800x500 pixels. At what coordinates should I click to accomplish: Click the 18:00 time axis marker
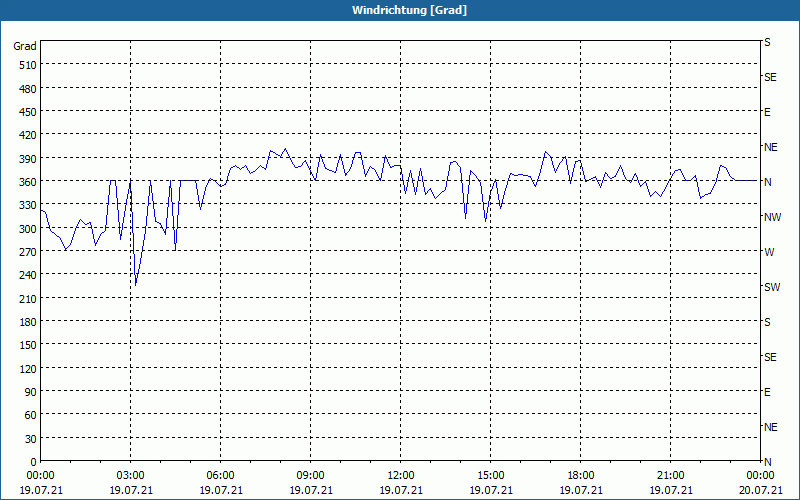click(x=581, y=476)
